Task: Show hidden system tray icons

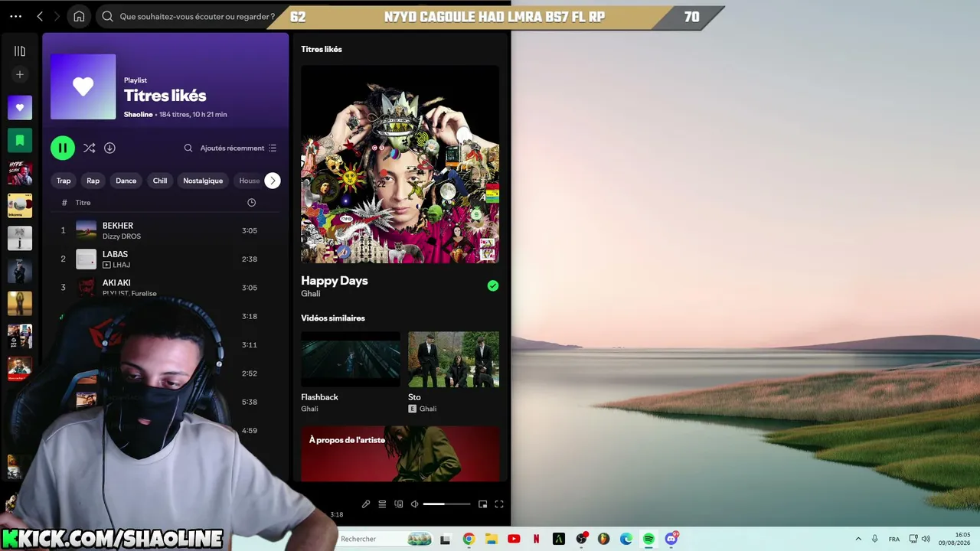Action: point(858,539)
